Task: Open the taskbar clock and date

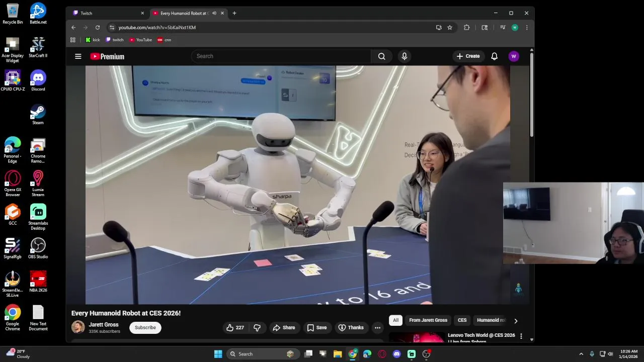Action: pos(629,354)
